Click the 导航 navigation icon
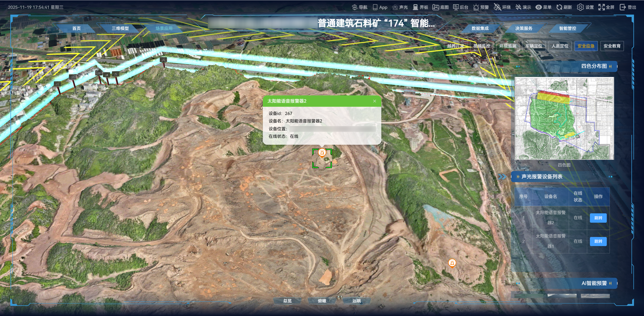This screenshot has width=644, height=316. [x=355, y=7]
